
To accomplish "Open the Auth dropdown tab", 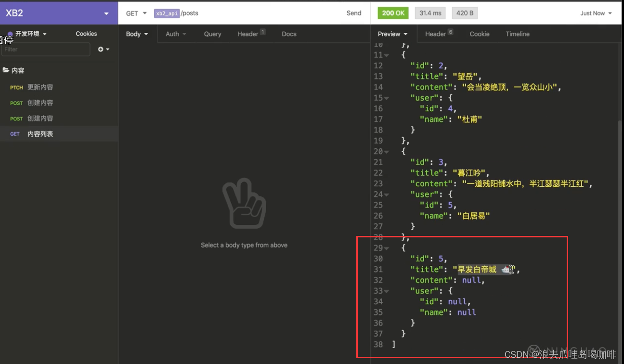I will [x=176, y=34].
